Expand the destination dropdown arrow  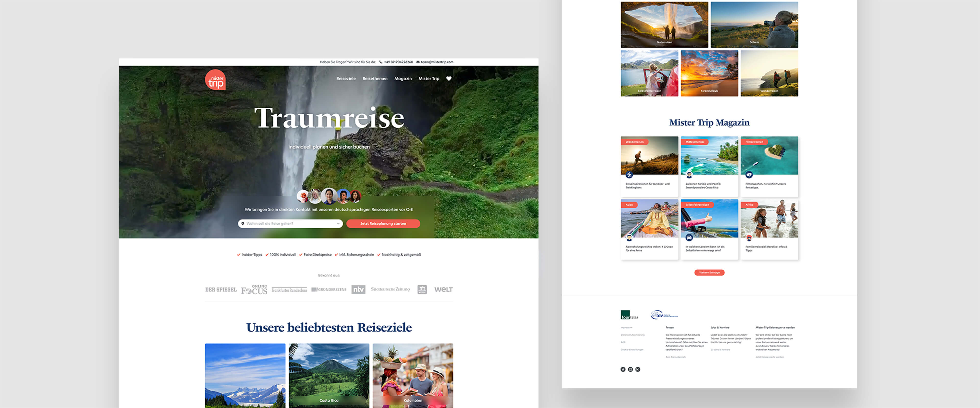pyautogui.click(x=338, y=224)
